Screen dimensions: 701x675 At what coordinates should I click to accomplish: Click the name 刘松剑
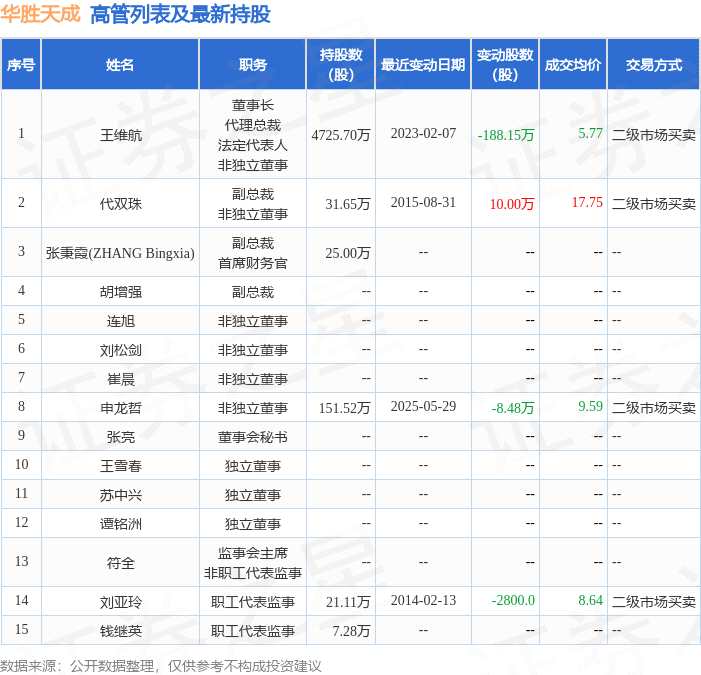click(x=121, y=350)
